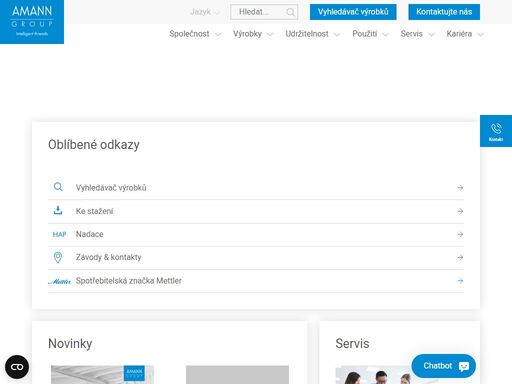
Task: Click the AMANN Group logo
Action: (x=32, y=22)
